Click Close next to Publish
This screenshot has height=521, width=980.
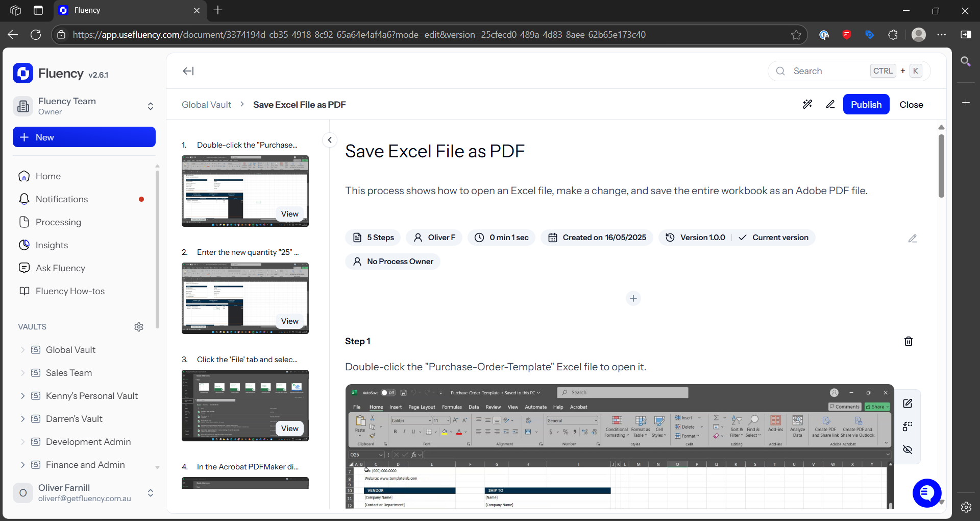911,104
